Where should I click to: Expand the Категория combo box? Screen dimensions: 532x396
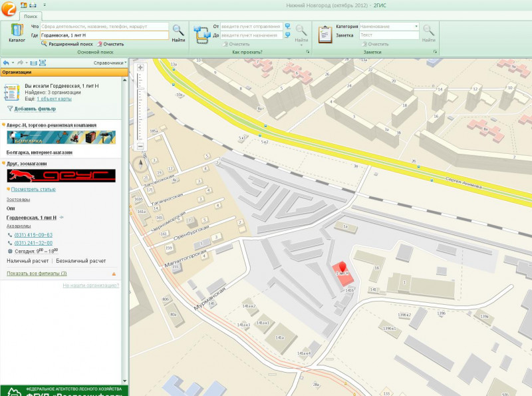(x=416, y=27)
